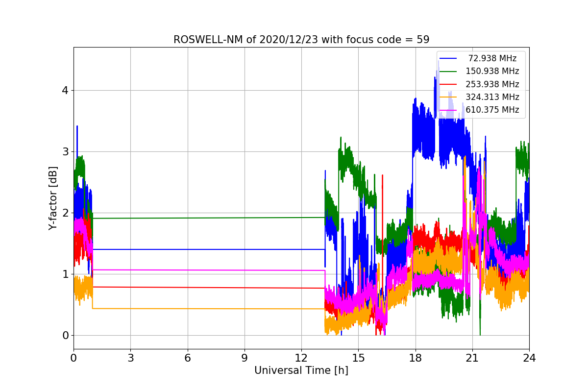Click the flat orange line near 0.45 dB
This screenshot has width=588, height=392.
pyautogui.click(x=208, y=309)
